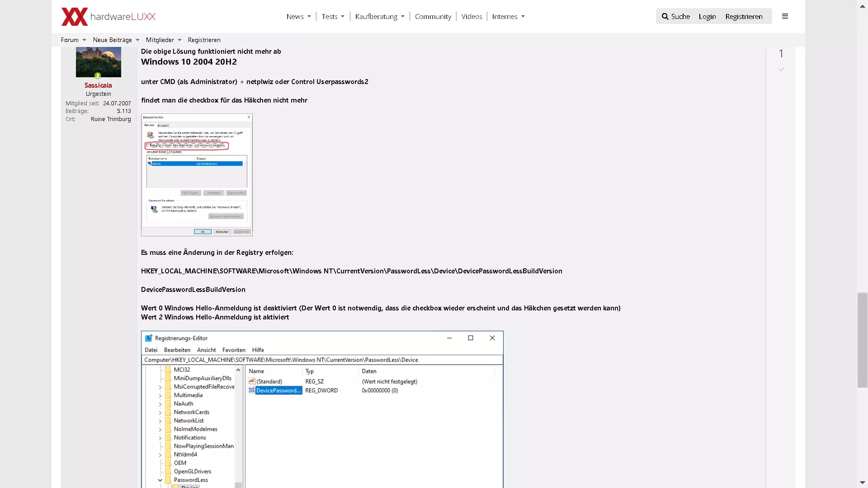The height and width of the screenshot is (488, 868).
Task: Open Neue Beiträge navigation item
Action: pos(113,40)
